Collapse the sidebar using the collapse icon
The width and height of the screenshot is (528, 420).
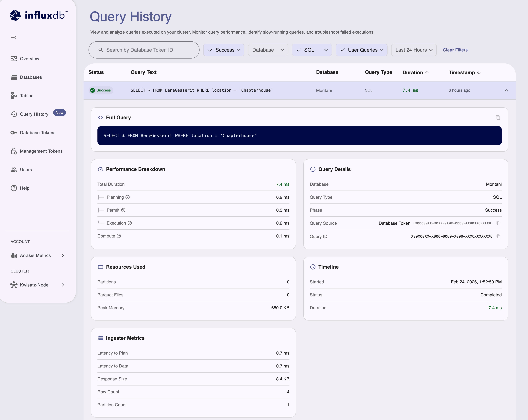(x=13, y=37)
